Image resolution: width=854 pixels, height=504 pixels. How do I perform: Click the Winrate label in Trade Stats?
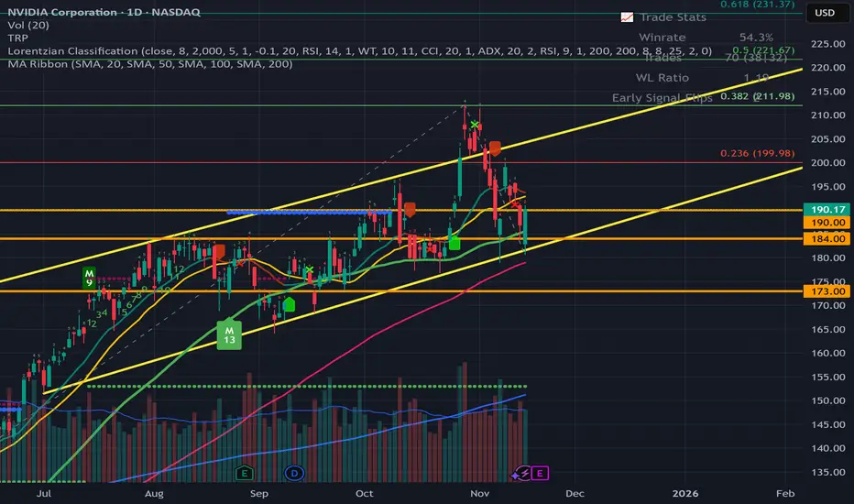point(662,38)
